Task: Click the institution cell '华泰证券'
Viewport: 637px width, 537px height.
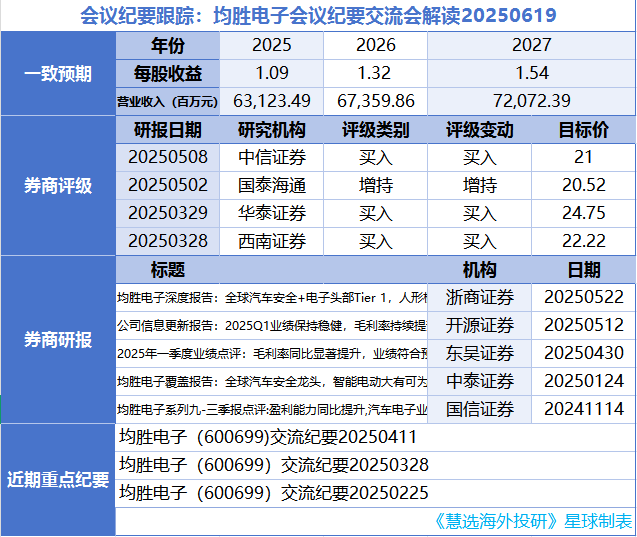Action: point(271,214)
